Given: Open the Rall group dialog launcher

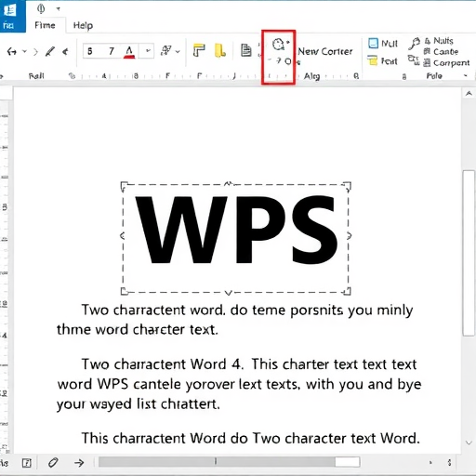Looking at the screenshot, I should pyautogui.click(x=72, y=75).
